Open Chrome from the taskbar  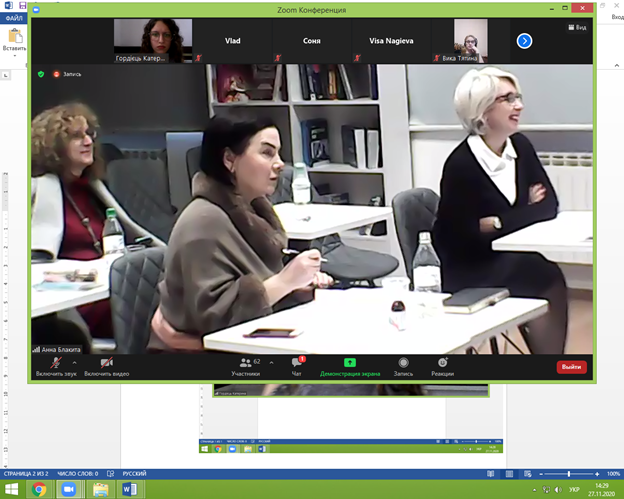tap(39, 489)
